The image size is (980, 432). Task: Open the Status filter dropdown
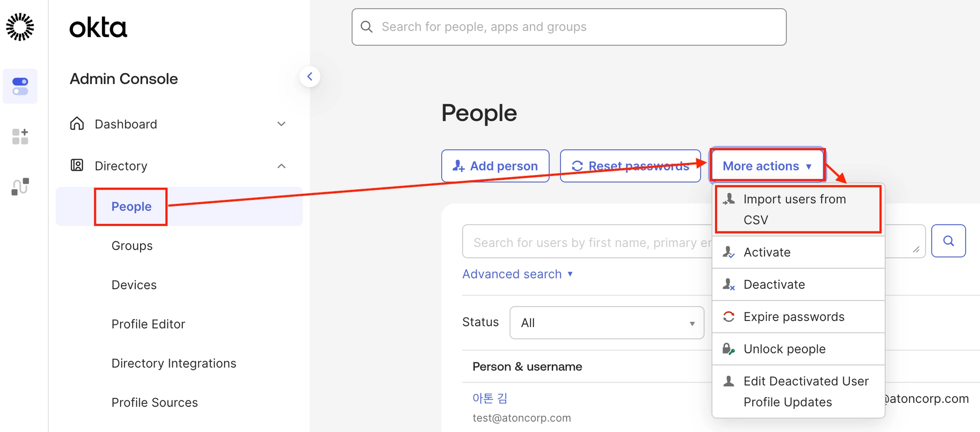coord(606,323)
